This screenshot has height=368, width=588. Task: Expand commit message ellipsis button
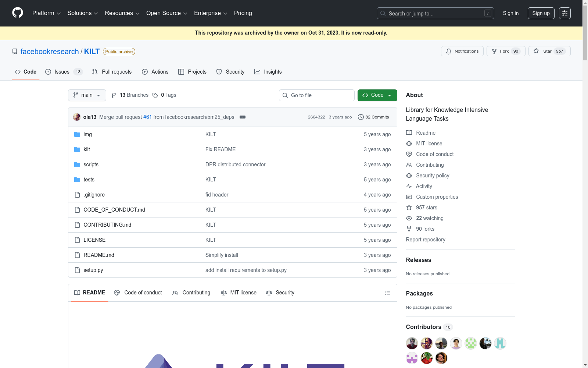tap(243, 117)
